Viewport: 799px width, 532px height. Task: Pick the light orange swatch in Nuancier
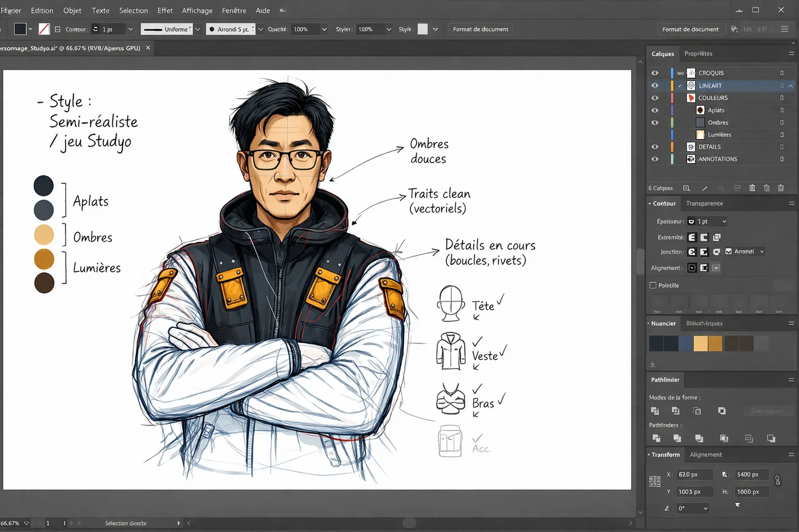[x=700, y=343]
